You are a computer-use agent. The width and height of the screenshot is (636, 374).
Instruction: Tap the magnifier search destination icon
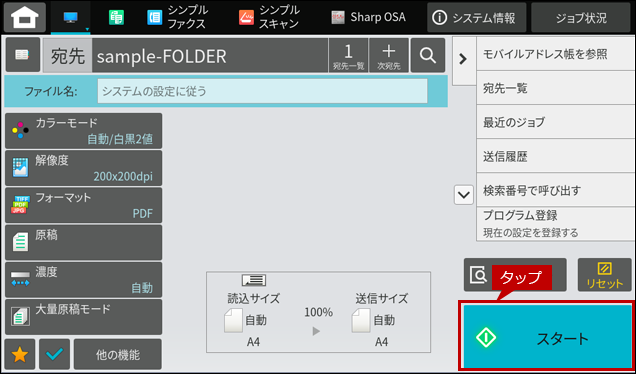tap(428, 55)
